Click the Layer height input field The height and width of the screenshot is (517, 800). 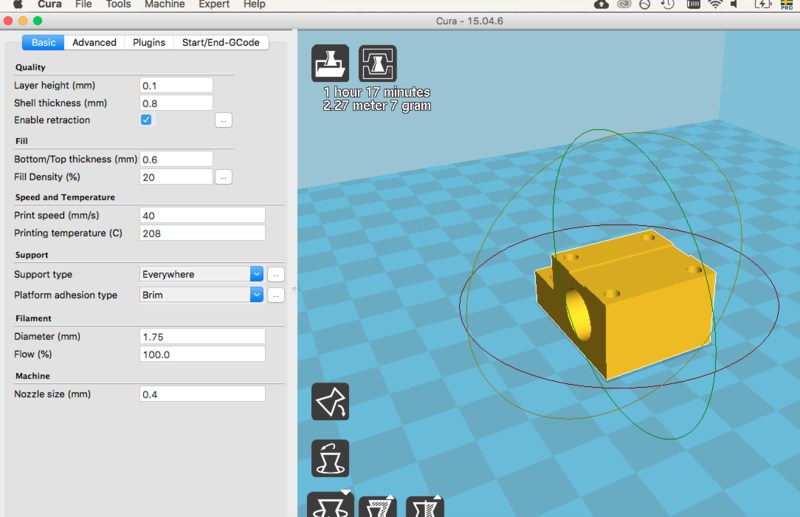coord(176,85)
